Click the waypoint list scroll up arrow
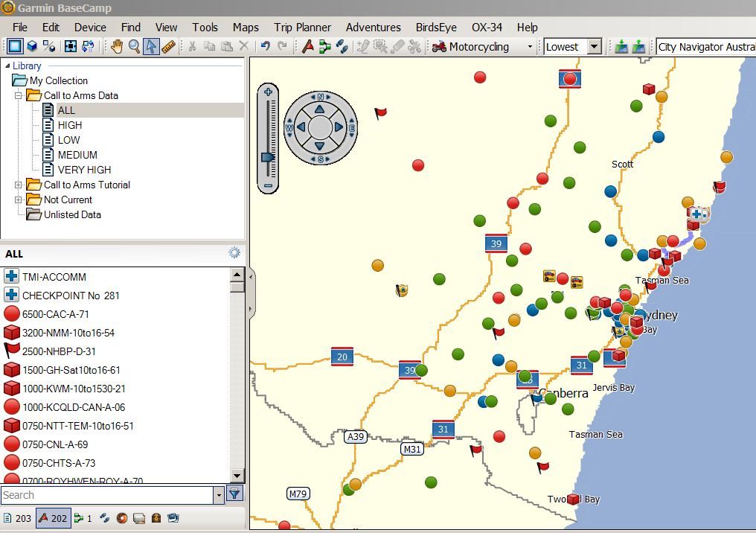 click(x=237, y=275)
